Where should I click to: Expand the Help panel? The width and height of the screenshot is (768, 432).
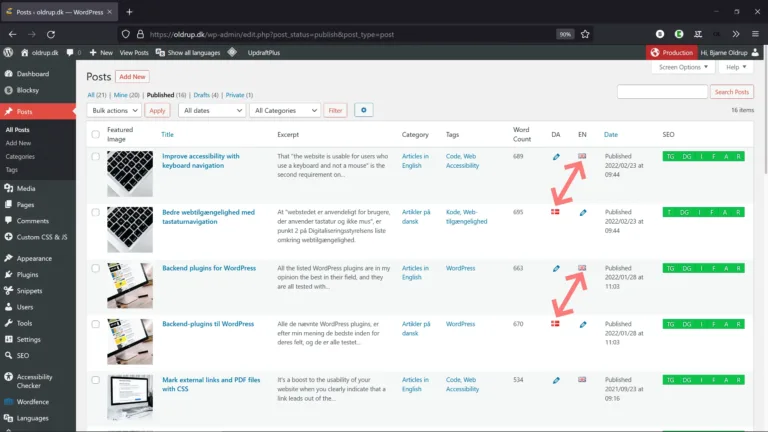[x=736, y=67]
